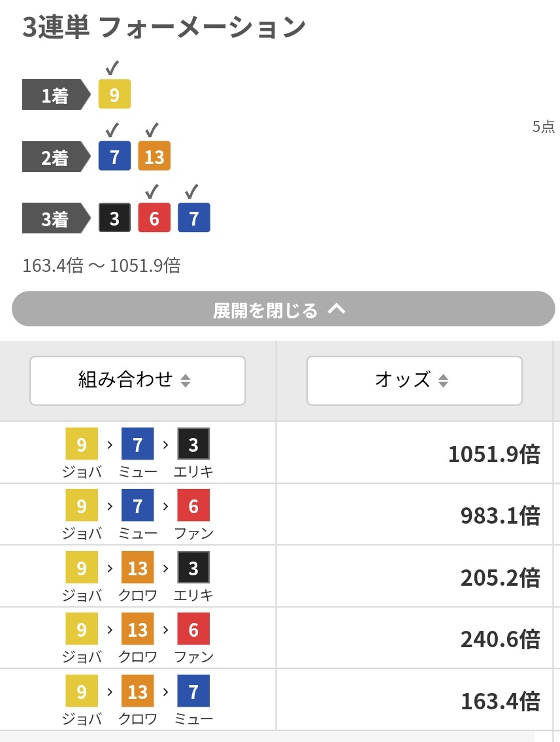Uncheck blue horse 7 in 2着 row
Image resolution: width=560 pixels, height=742 pixels.
[114, 156]
